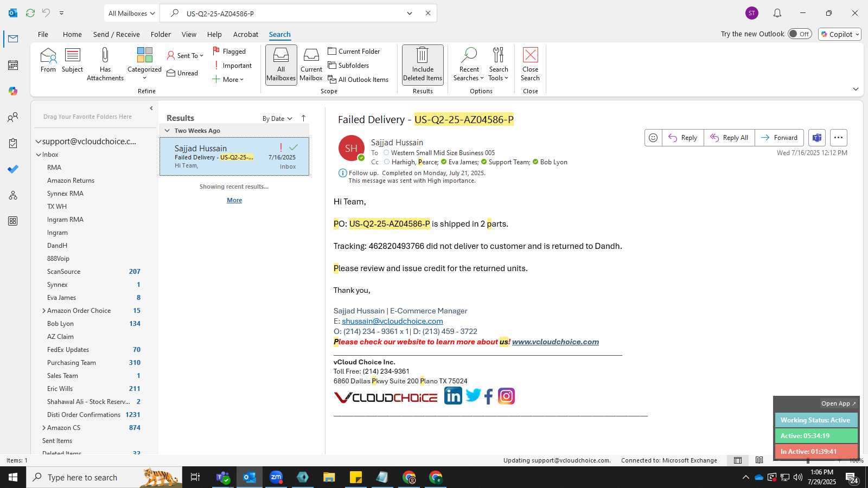The height and width of the screenshot is (488, 868).
Task: Open shussain@vcloudchoice.com email link
Action: pos(392,321)
